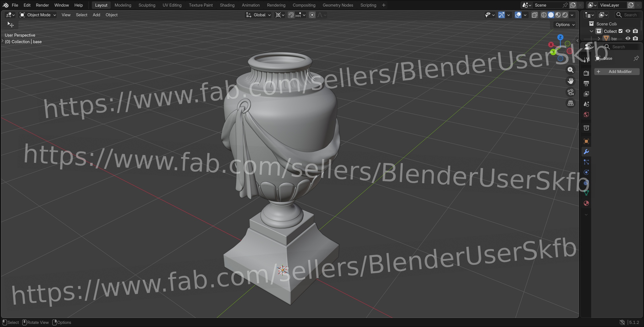
Task: Collapse the Collection tree in outliner
Action: [591, 31]
